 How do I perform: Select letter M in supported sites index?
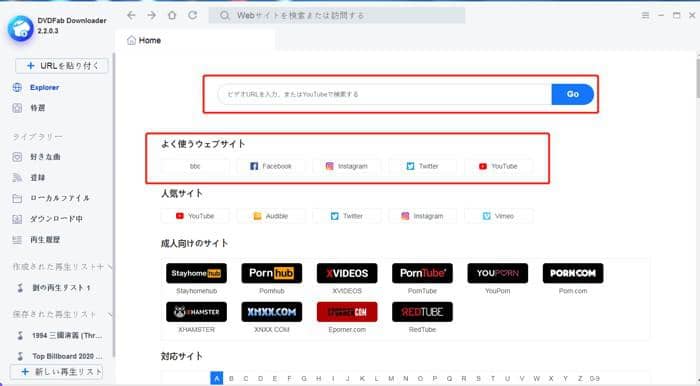point(391,378)
